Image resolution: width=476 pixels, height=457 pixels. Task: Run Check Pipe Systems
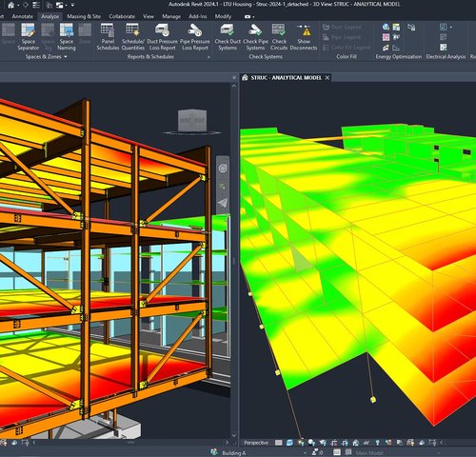pyautogui.click(x=255, y=37)
